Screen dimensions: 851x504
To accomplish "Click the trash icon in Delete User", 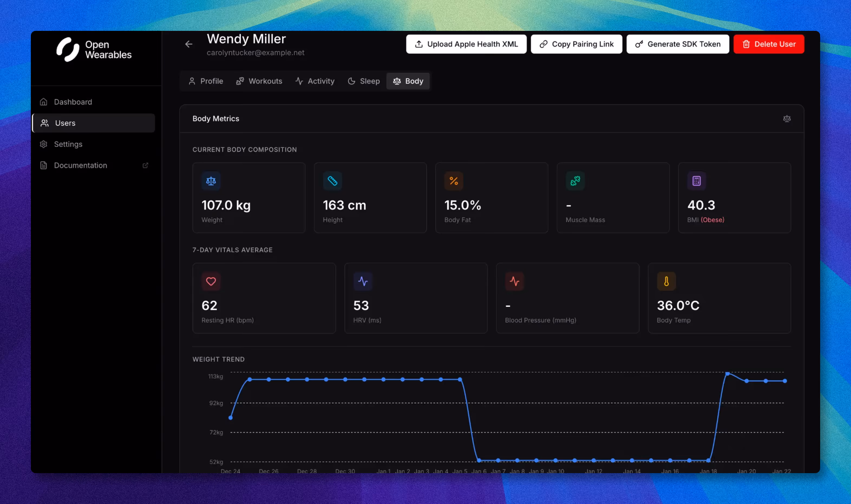I will (746, 44).
